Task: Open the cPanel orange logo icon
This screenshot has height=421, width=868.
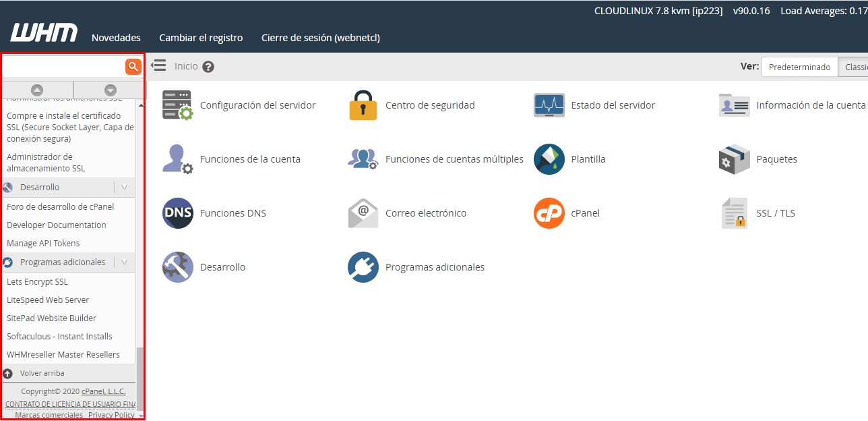Action: tap(549, 213)
